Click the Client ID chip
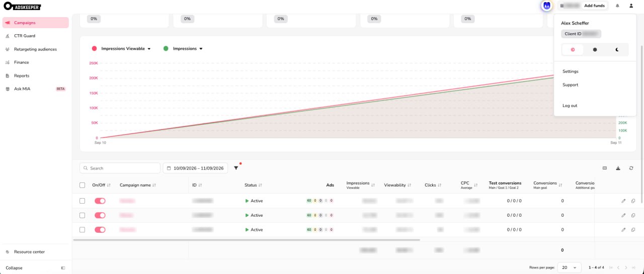Viewport: 644px width, 274px height. tap(581, 34)
